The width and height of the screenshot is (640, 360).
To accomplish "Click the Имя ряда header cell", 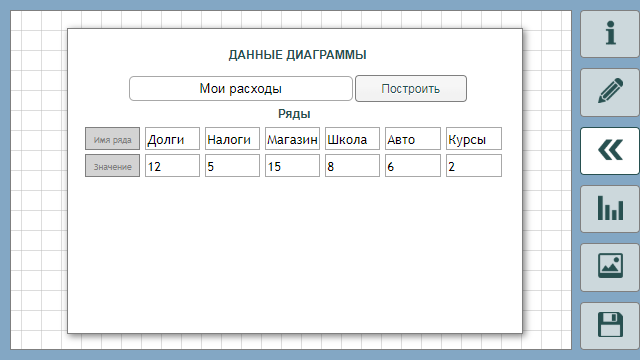I will (112, 139).
